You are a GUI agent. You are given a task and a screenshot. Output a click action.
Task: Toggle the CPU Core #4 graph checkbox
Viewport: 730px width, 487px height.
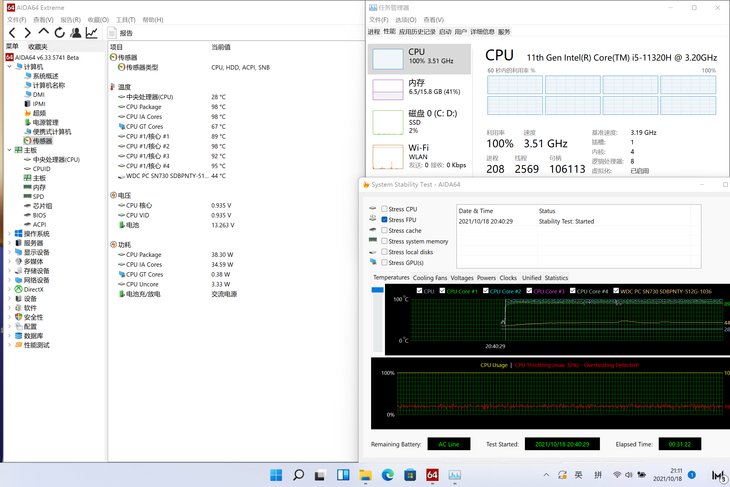[573, 291]
